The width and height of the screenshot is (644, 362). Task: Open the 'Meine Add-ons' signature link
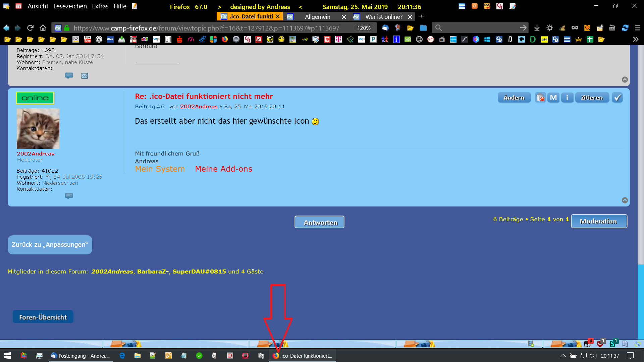223,169
